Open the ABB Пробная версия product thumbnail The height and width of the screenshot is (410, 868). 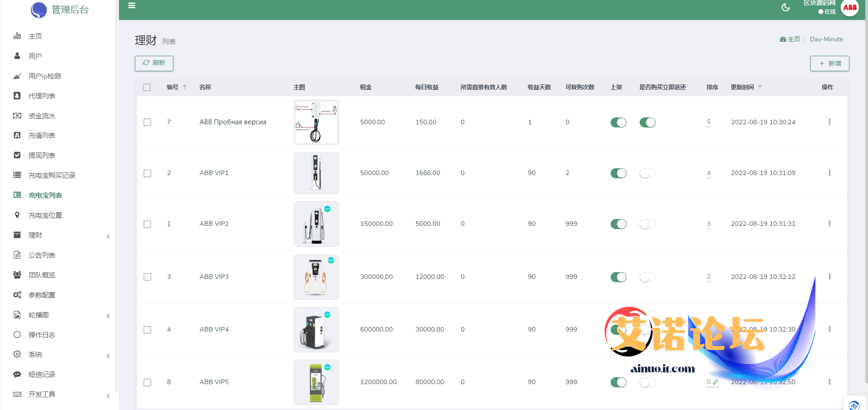pos(316,122)
